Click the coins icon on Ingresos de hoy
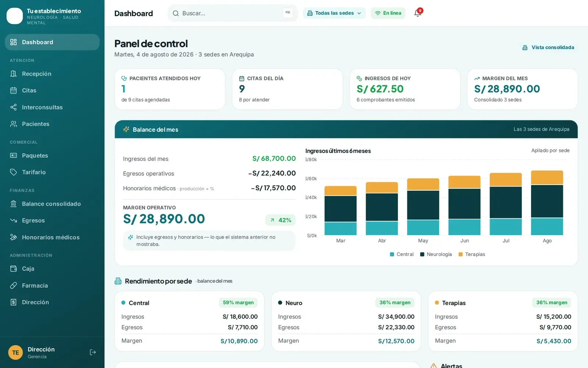Viewport: 588px width, 368px height. [359, 78]
